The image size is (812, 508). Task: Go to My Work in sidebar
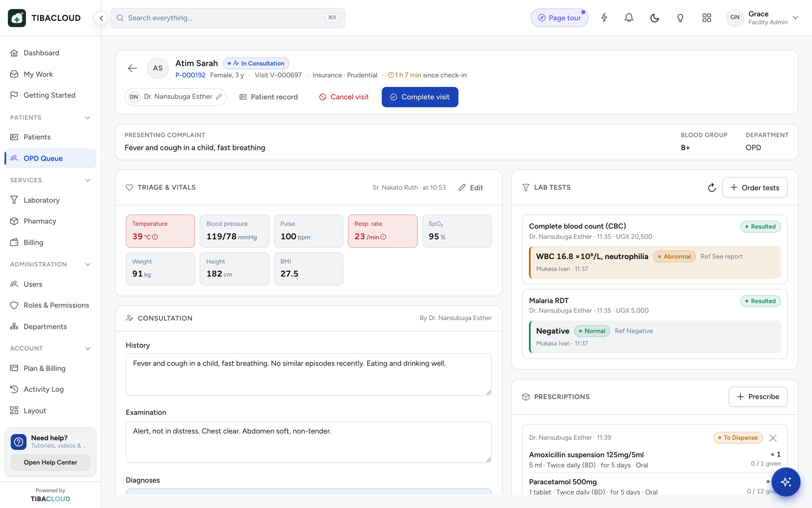tap(50, 74)
